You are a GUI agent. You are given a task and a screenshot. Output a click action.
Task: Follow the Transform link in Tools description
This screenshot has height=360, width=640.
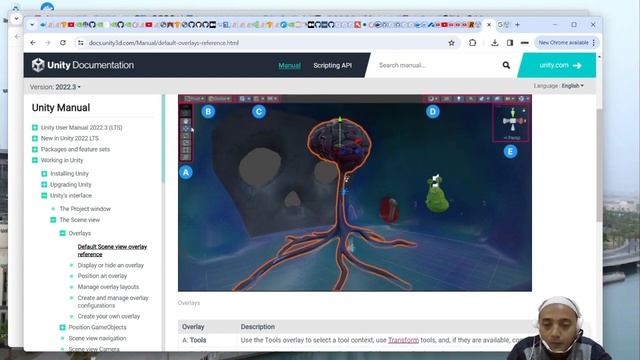pyautogui.click(x=403, y=340)
